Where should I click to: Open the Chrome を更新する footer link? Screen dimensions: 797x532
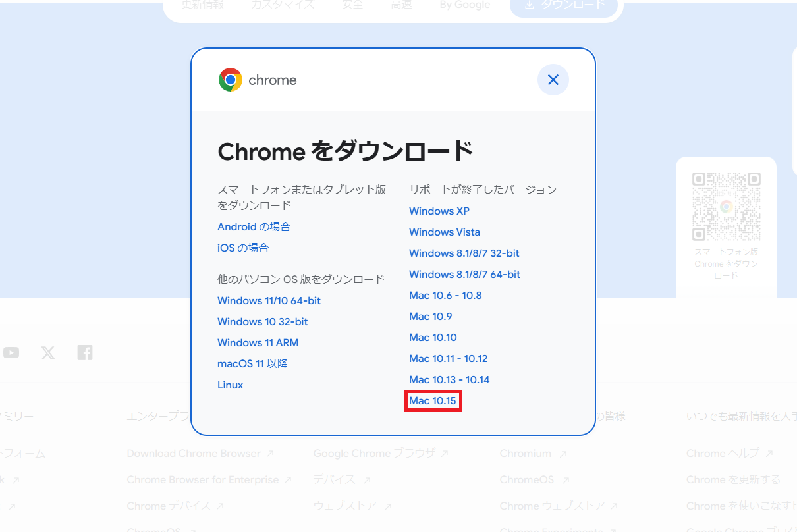click(x=733, y=479)
